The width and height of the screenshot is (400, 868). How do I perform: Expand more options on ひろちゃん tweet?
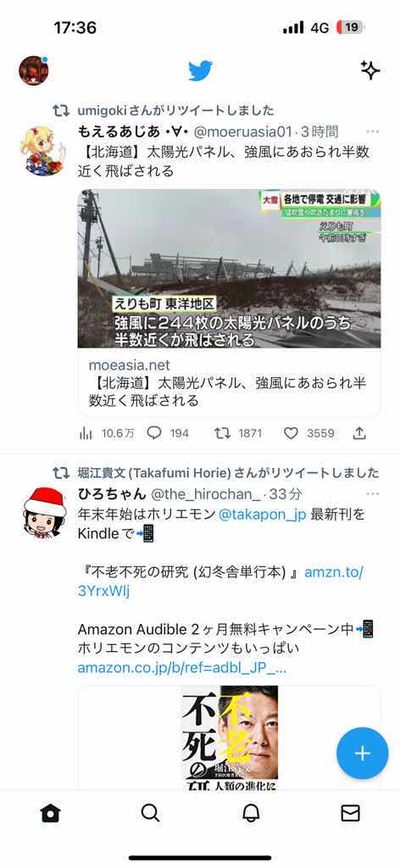(372, 493)
